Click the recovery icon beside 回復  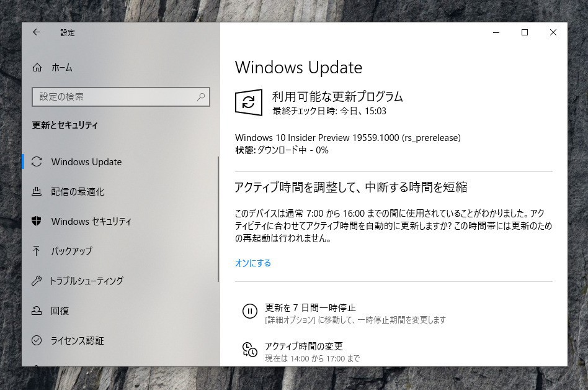pos(37,311)
